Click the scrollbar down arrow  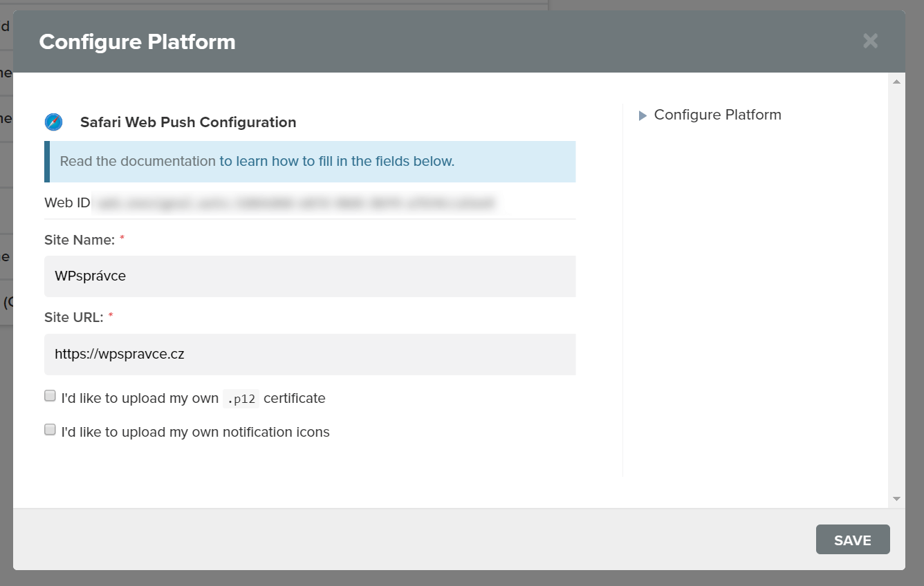[x=896, y=498]
